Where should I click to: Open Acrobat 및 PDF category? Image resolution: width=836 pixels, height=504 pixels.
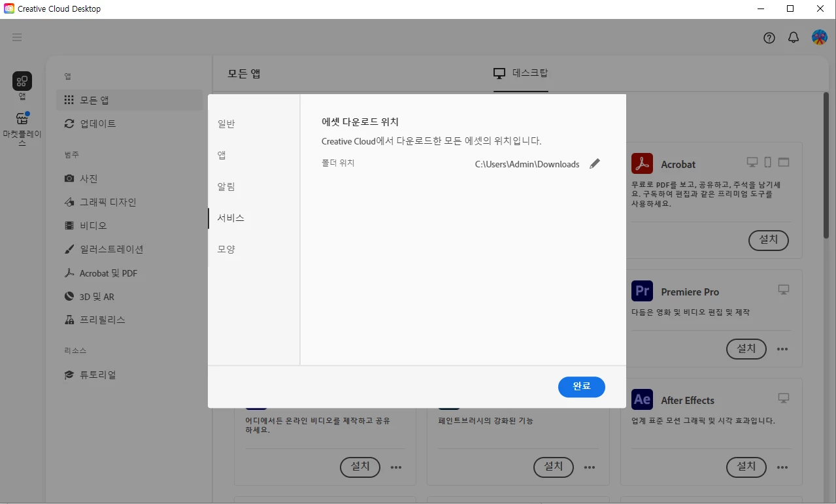pyautogui.click(x=129, y=273)
